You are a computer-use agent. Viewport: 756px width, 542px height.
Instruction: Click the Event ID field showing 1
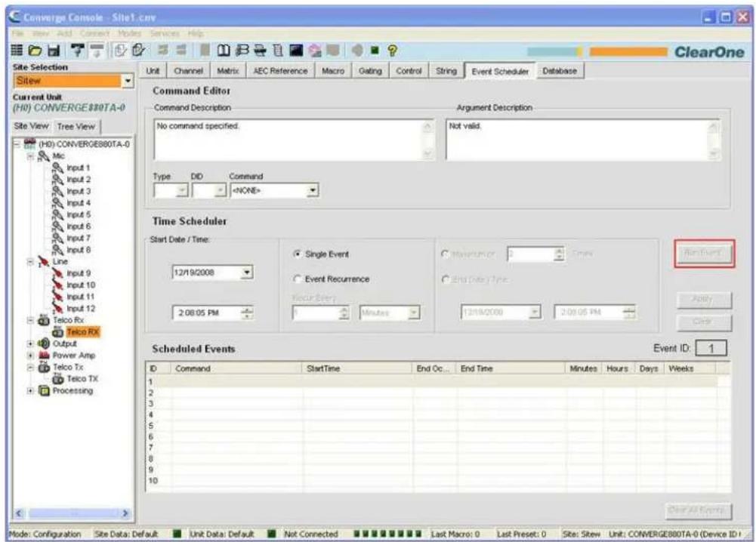click(x=711, y=348)
